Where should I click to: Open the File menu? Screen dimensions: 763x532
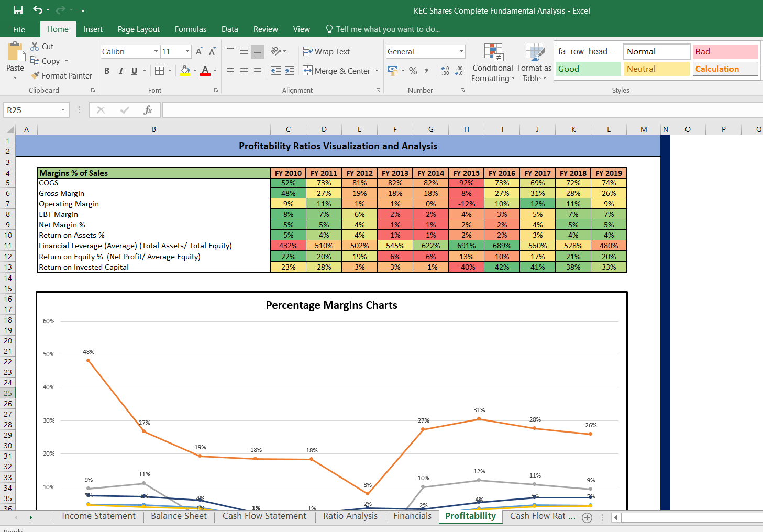19,29
